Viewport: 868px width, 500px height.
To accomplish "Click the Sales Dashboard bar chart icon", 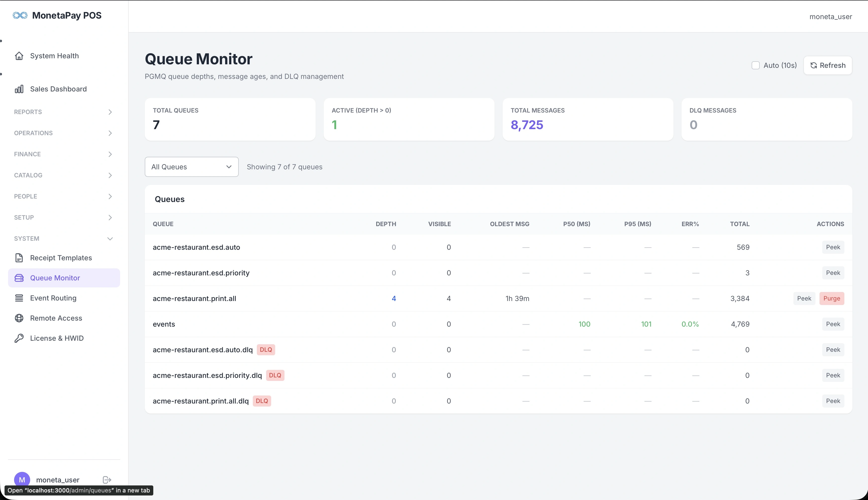I will coord(19,89).
